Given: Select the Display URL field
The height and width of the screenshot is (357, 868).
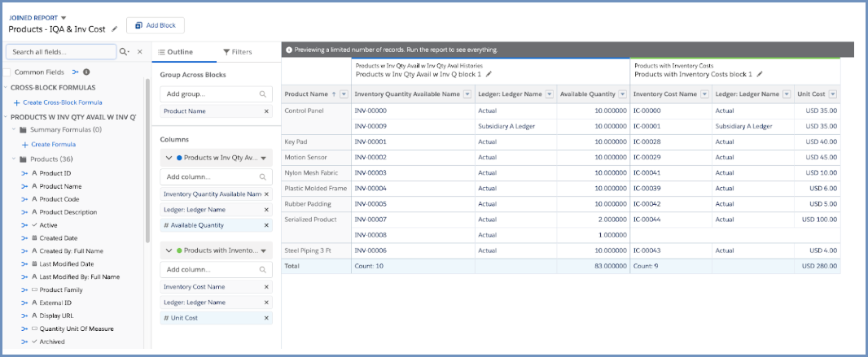Looking at the screenshot, I should pos(56,316).
